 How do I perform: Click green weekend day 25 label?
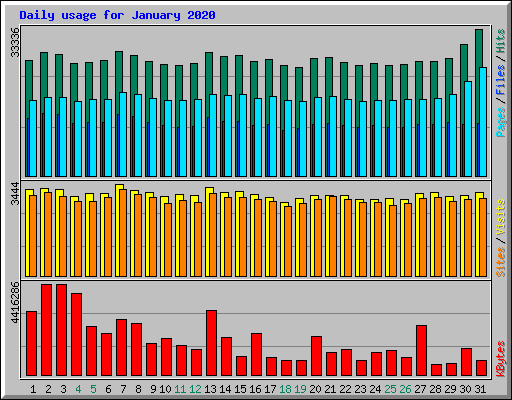pos(390,389)
